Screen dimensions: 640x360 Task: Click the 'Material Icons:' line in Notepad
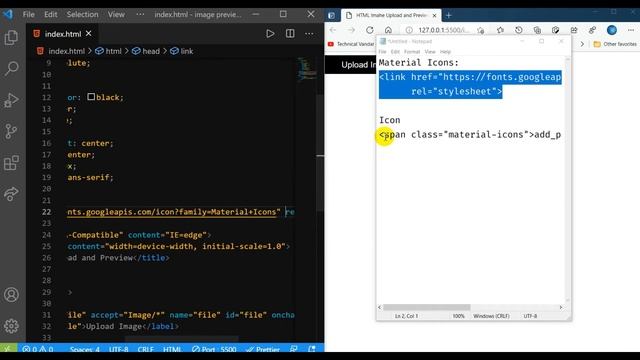419,62
